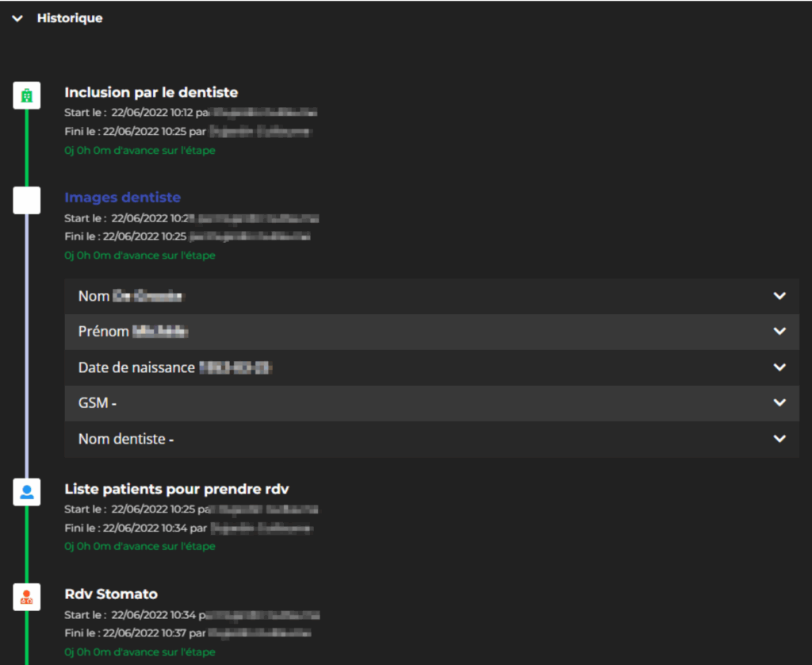This screenshot has width=812, height=665.
Task: Click the green building icon for Inclusion step
Action: coord(27,96)
